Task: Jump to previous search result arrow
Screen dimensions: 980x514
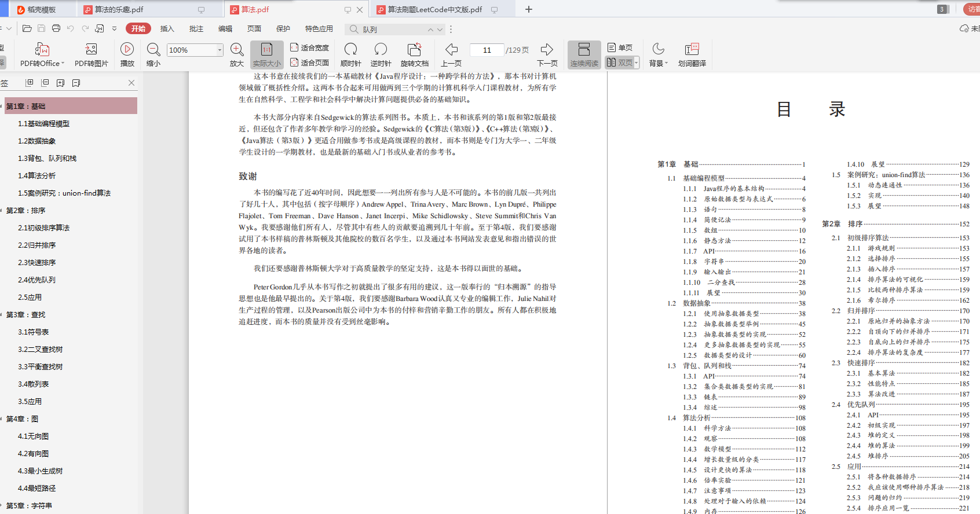Action: click(x=430, y=30)
